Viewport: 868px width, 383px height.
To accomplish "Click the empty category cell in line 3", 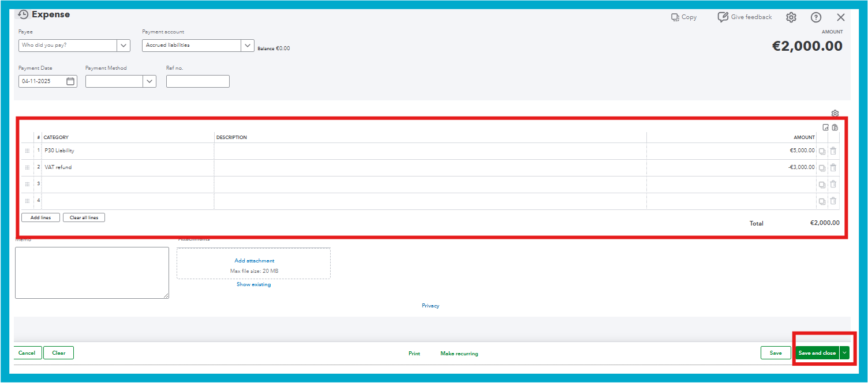I will [x=128, y=185].
